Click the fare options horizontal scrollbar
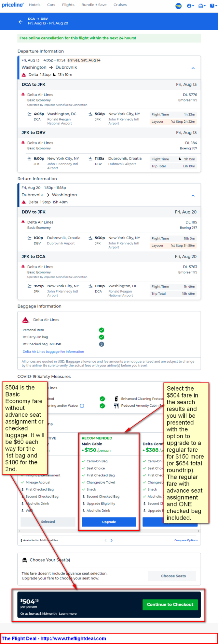Viewport: 218px width, 644px height. click(x=109, y=531)
